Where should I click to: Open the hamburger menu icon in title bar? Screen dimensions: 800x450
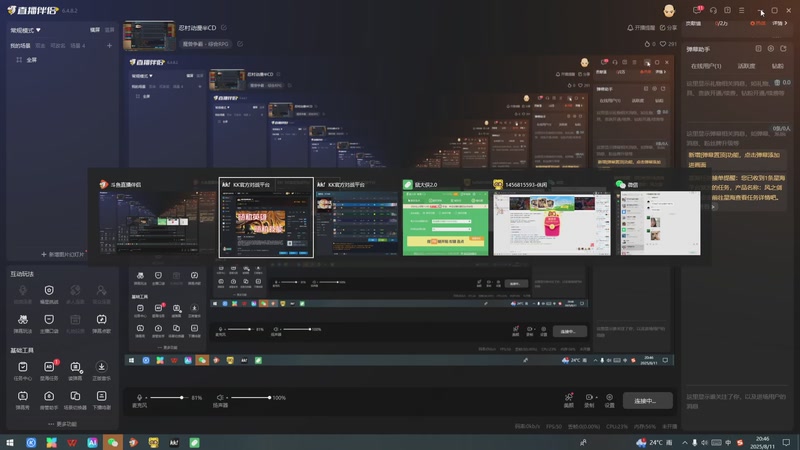tap(741, 10)
